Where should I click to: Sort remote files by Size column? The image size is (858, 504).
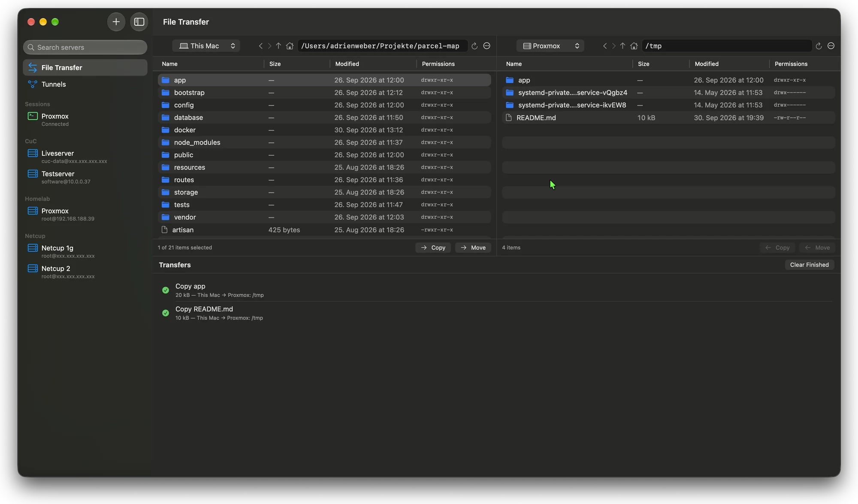(x=661, y=64)
